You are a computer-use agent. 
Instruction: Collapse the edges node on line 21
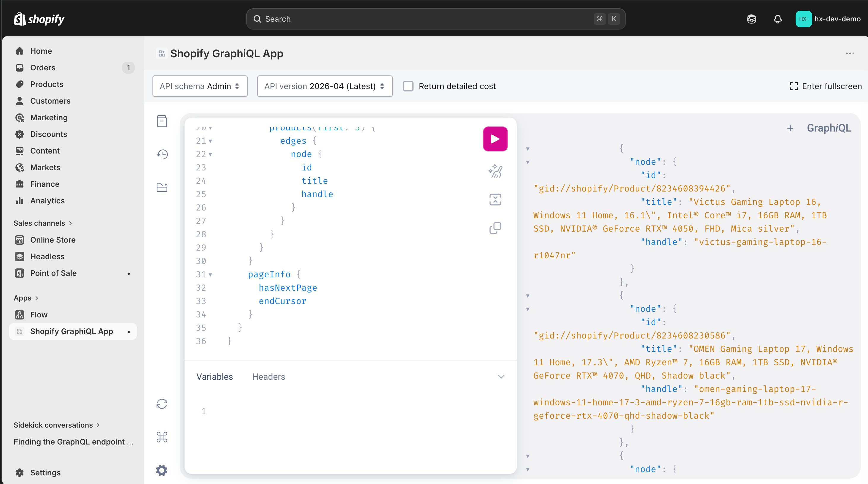click(x=210, y=141)
